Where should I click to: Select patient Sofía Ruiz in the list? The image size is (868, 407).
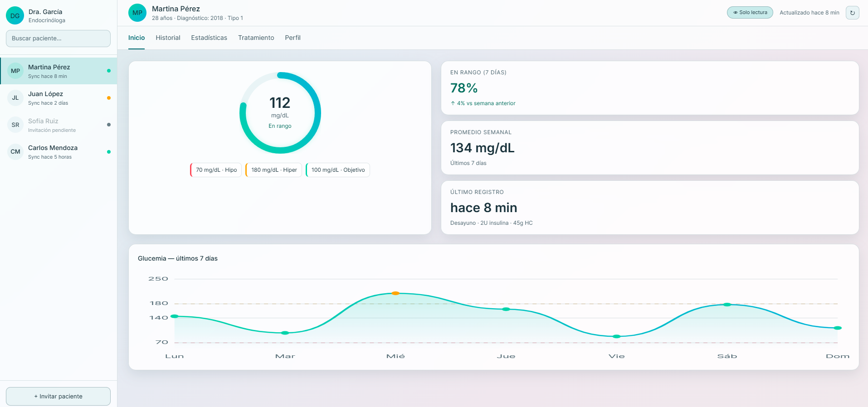point(59,125)
